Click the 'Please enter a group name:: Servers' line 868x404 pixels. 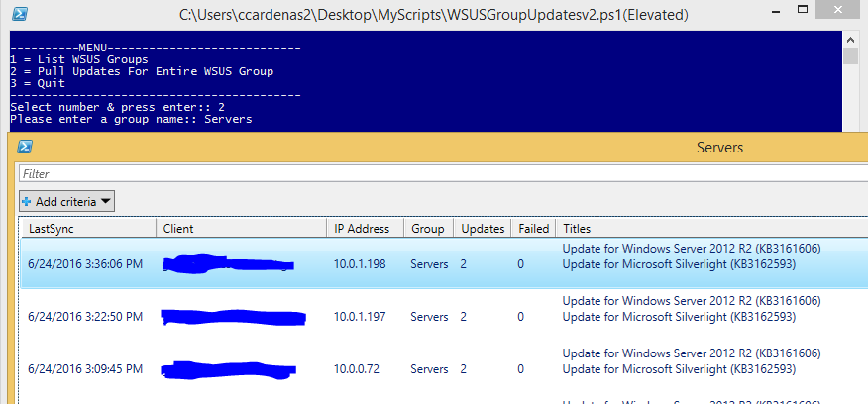coord(131,119)
